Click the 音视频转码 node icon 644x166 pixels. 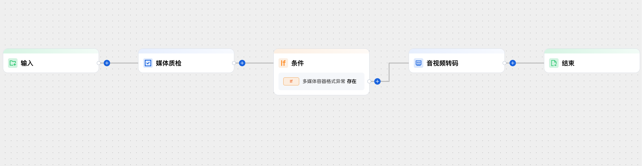coord(419,63)
